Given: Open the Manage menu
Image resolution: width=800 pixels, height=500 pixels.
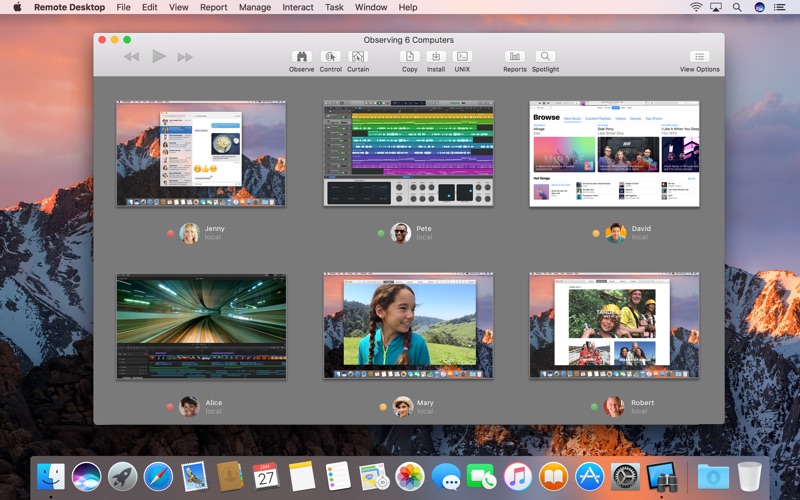Looking at the screenshot, I should pyautogui.click(x=254, y=7).
